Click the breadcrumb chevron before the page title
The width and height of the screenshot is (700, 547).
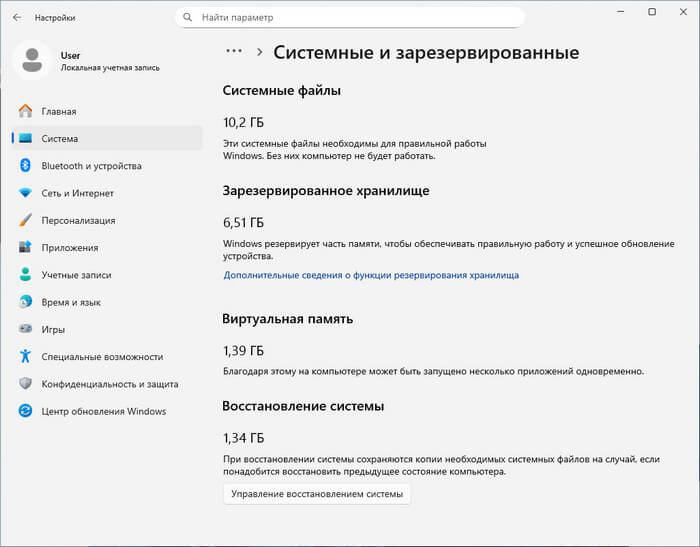point(259,52)
